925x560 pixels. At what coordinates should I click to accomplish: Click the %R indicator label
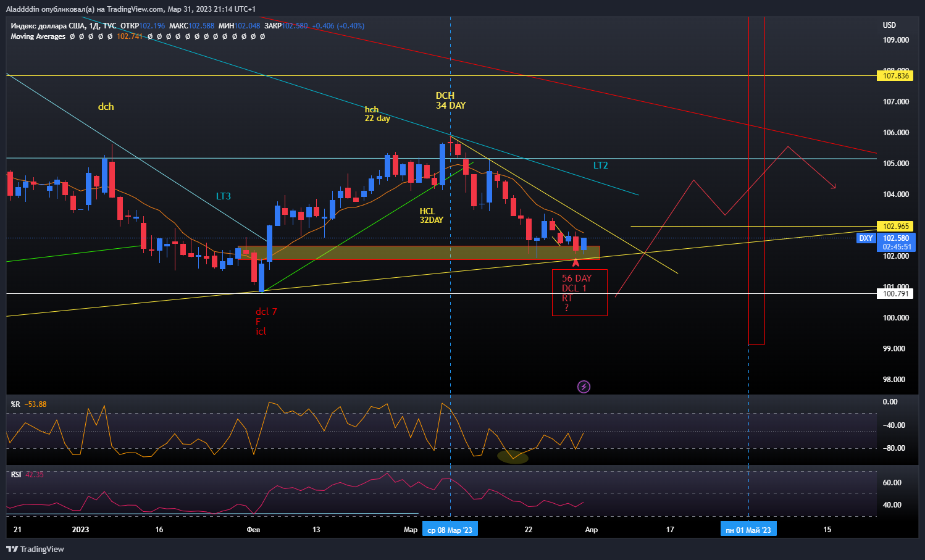point(15,404)
